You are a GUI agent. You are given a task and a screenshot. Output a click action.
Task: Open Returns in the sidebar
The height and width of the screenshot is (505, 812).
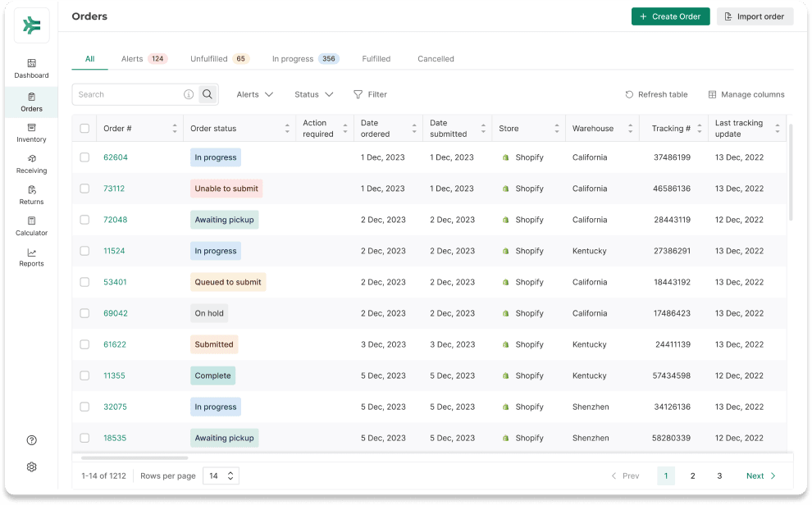click(x=31, y=195)
